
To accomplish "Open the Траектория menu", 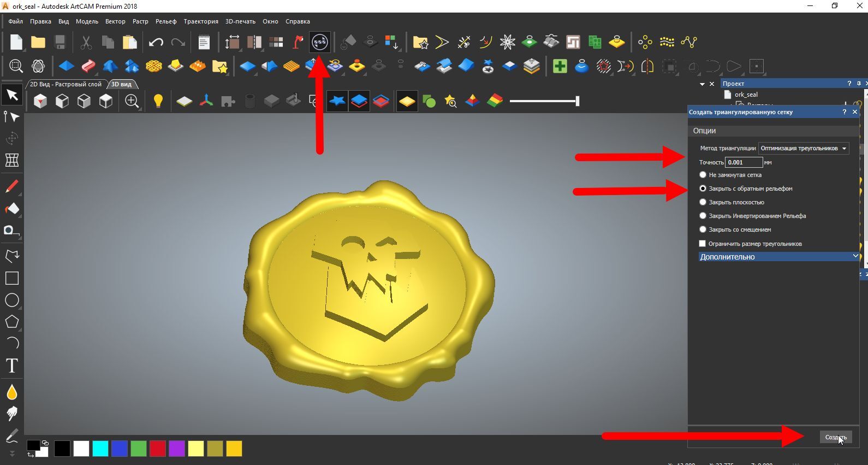I will click(x=201, y=21).
